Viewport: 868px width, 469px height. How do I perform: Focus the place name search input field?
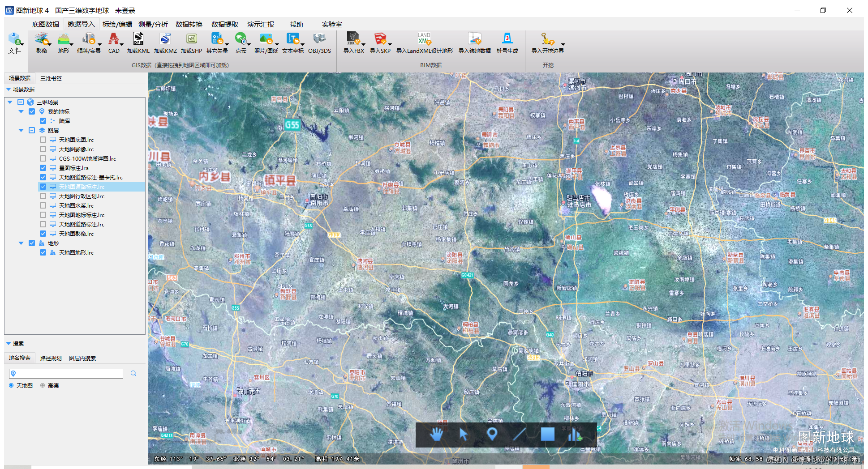(x=66, y=373)
